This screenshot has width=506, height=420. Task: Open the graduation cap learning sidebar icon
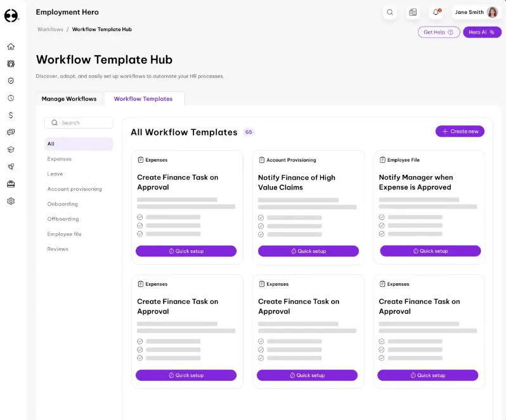tap(11, 150)
